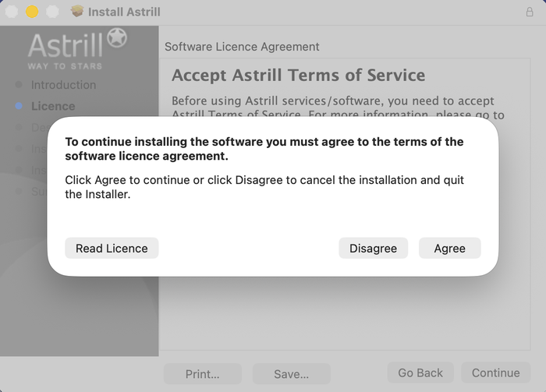Minimize the window with the yellow button
The image size is (546, 392).
[x=32, y=12]
